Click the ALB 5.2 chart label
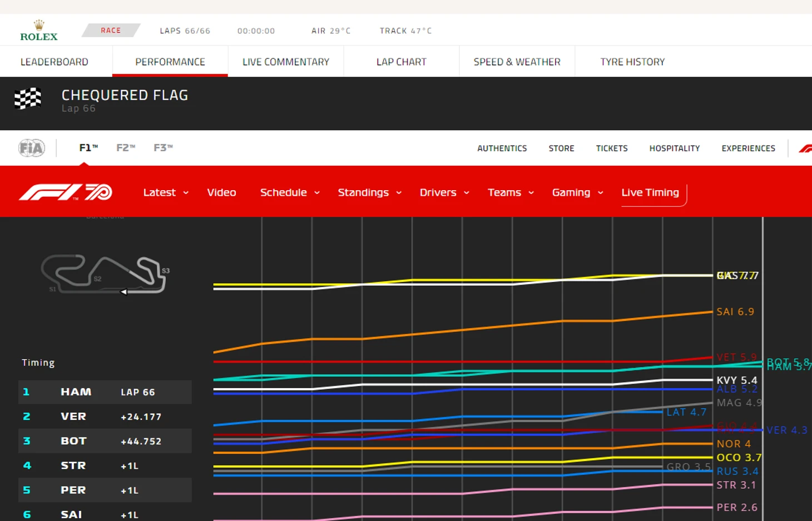The image size is (812, 521). click(737, 389)
